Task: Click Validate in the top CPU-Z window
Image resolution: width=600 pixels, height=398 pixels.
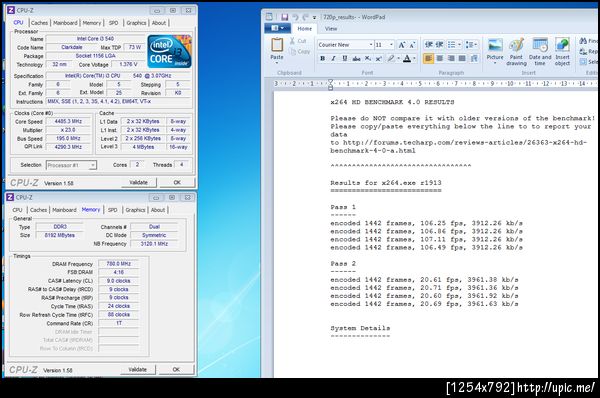Action: point(139,183)
